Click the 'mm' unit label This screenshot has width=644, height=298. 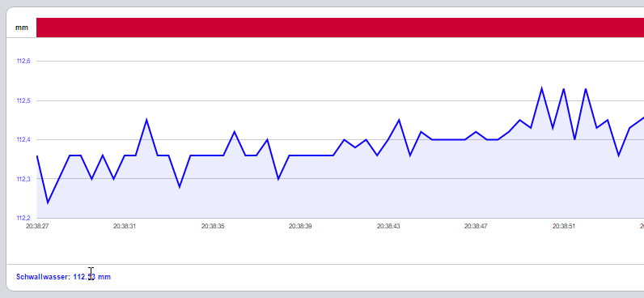click(22, 28)
